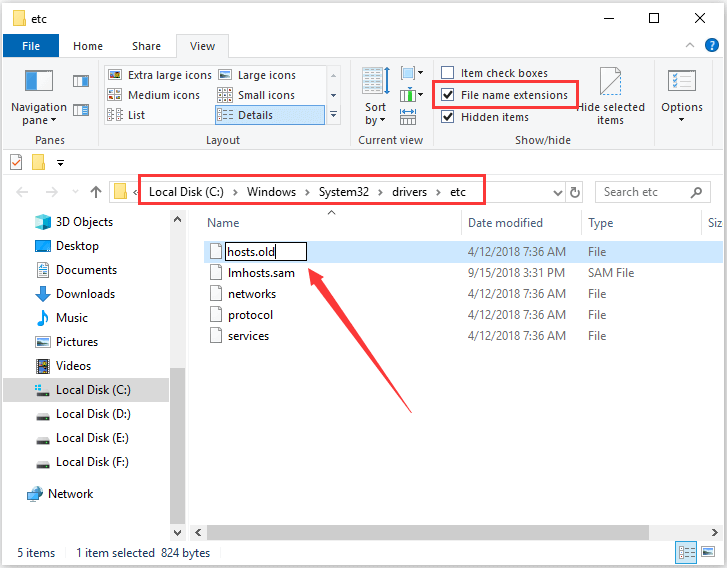727x568 pixels.
Task: Go forward with the Forward arrow
Action: (x=51, y=192)
